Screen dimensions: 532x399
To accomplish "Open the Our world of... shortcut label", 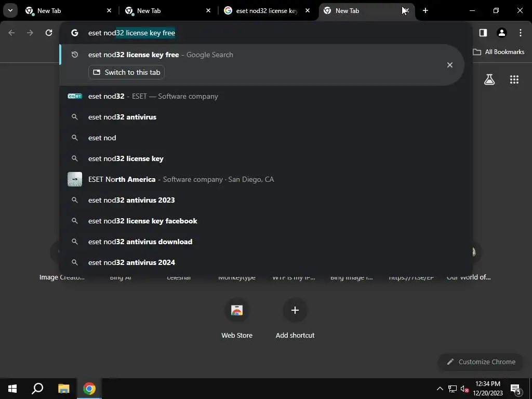I will [x=469, y=277].
